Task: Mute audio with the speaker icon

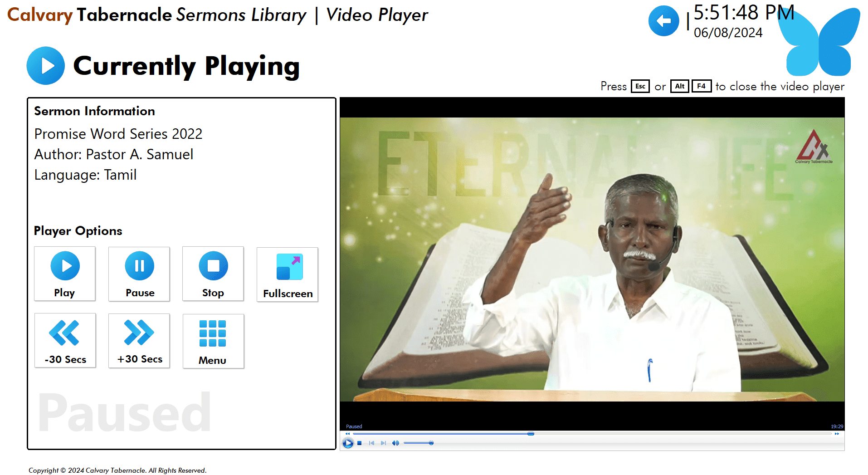Action: 395,443
